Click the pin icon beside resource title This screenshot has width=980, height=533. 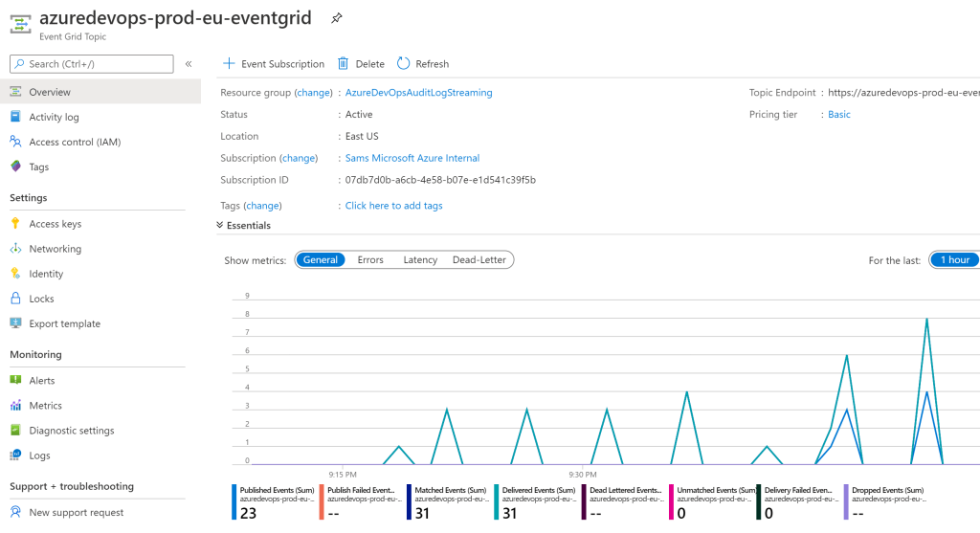coord(335,18)
